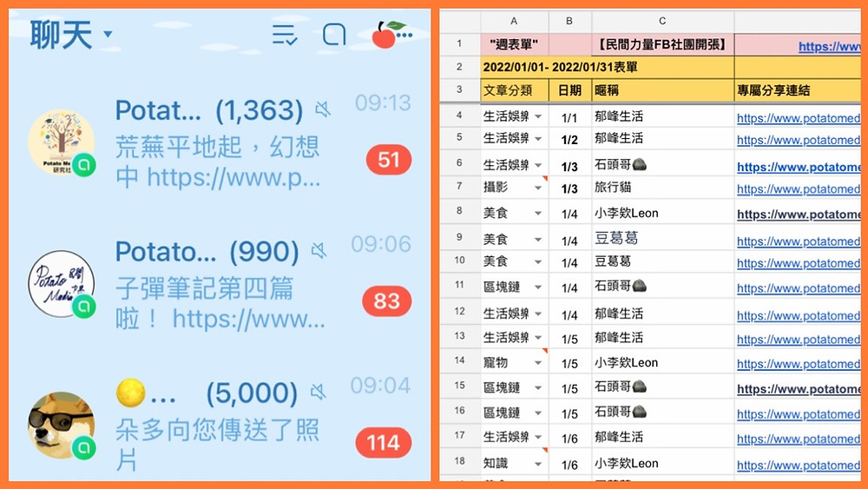The width and height of the screenshot is (868, 489).
Task: Open the new chat square icon
Action: point(334,35)
